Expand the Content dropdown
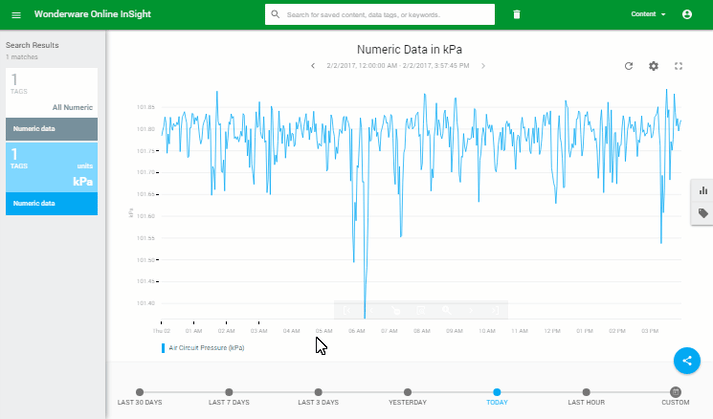Screen dimensions: 713x419 [648, 14]
